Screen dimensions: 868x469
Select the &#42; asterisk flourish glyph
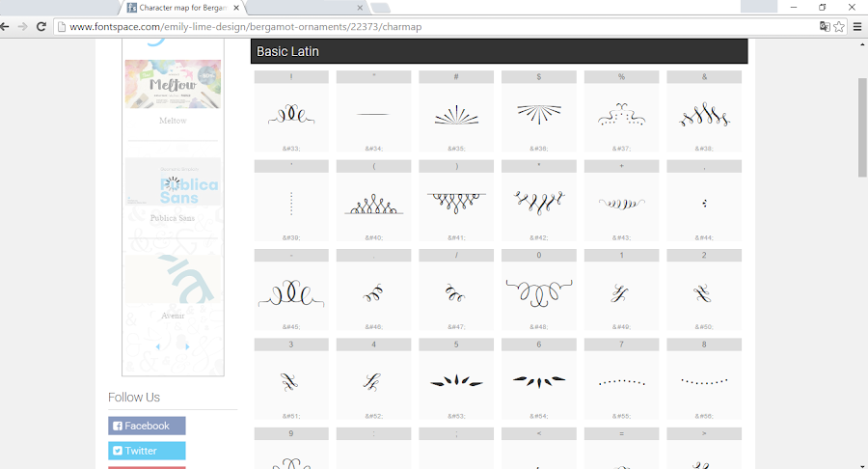[x=538, y=204]
